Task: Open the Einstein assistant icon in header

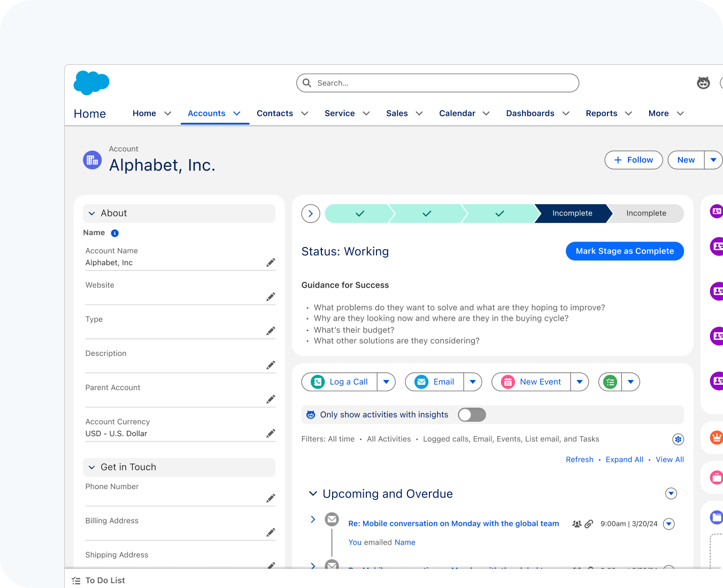Action: coord(703,83)
